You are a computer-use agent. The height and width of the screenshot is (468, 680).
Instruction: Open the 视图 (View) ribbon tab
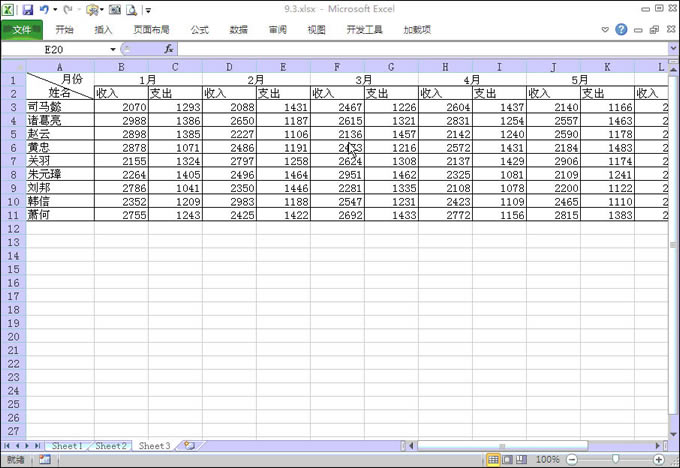(317, 29)
